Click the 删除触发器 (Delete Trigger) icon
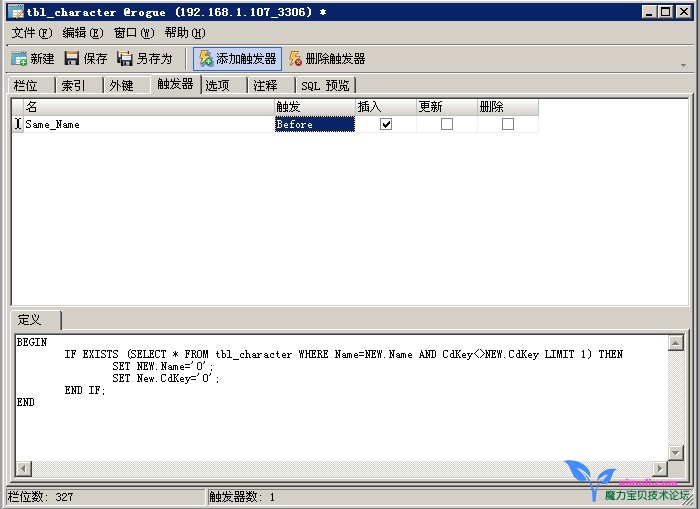Image resolution: width=700 pixels, height=509 pixels. tap(295, 59)
